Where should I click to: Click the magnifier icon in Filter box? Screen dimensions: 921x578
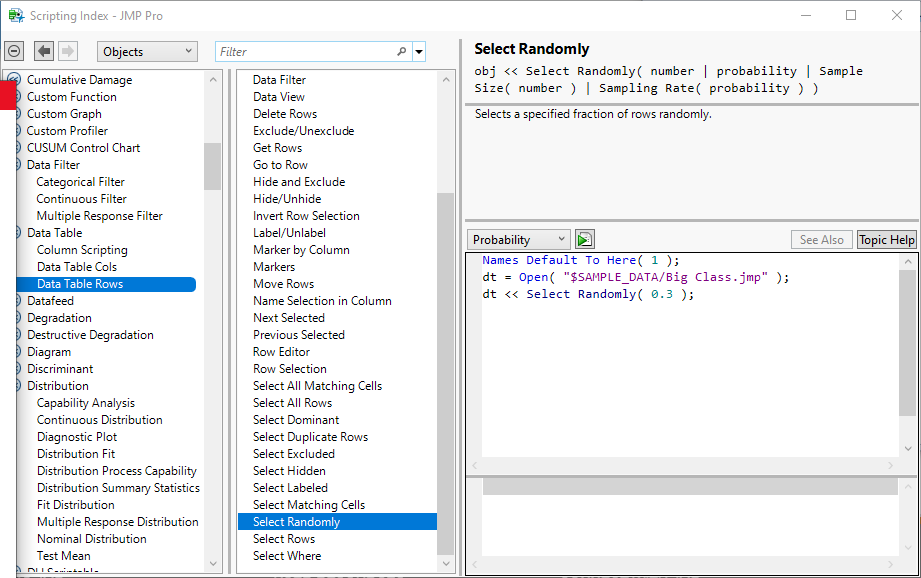pyautogui.click(x=402, y=52)
